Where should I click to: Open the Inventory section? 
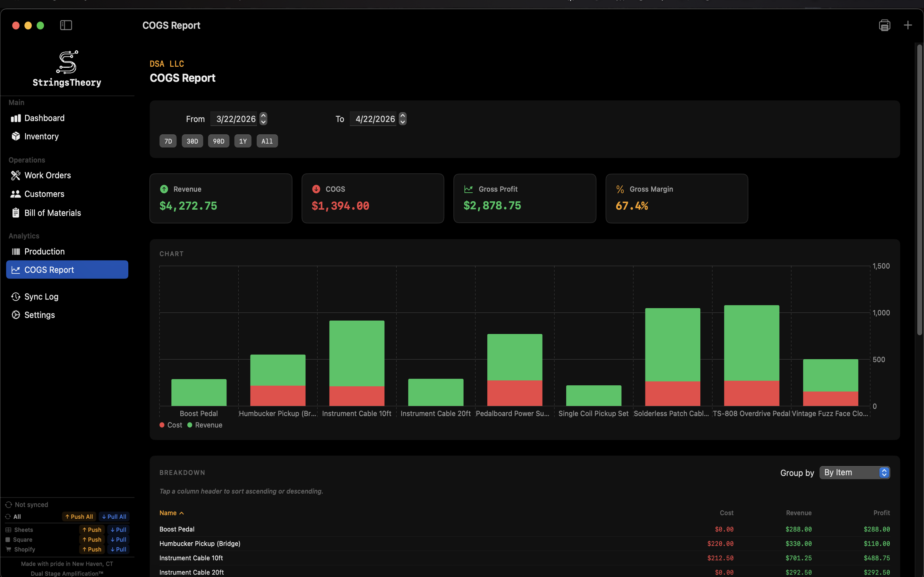click(41, 137)
